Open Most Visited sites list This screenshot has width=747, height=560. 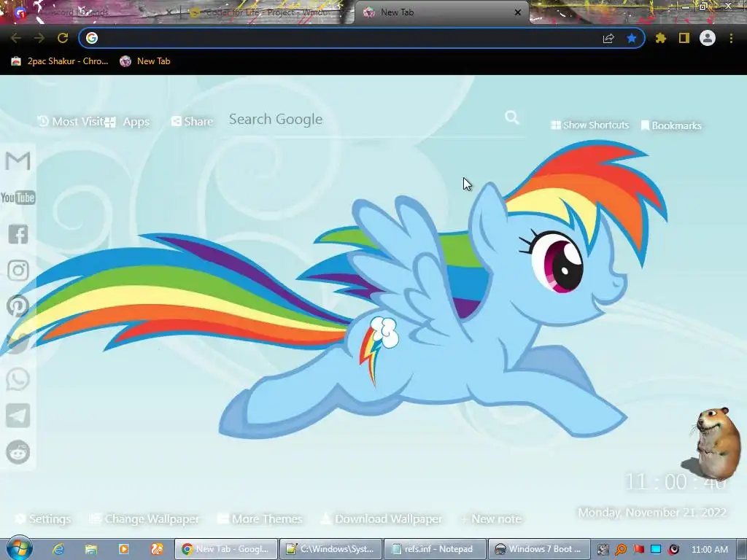coord(71,122)
